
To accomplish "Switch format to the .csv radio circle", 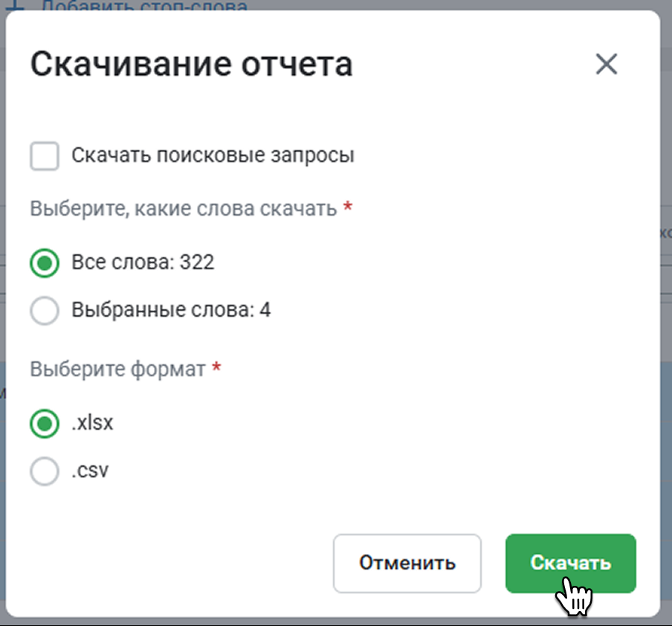I will [x=45, y=471].
